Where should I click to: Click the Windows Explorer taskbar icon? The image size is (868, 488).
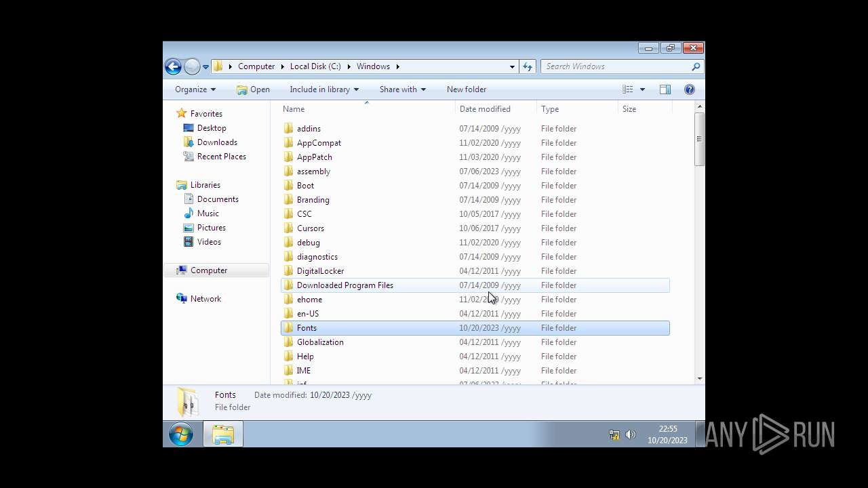(223, 434)
